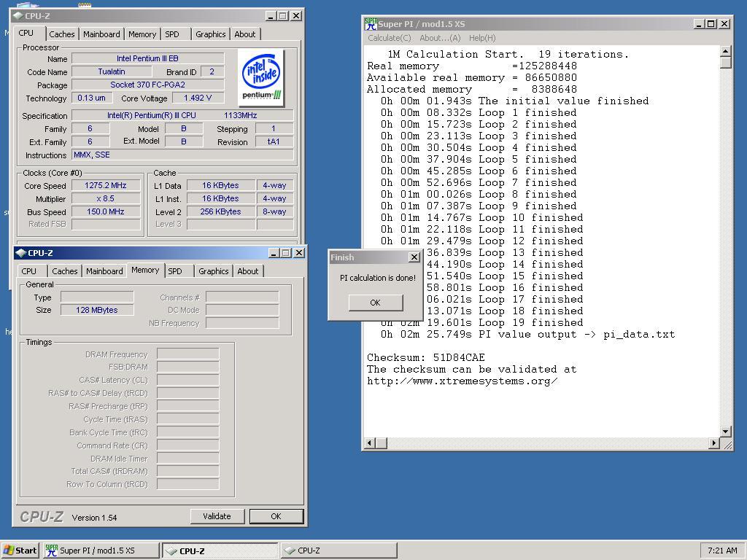Switch to CPU tab in front CPU-Z window
This screenshot has width=747, height=560.
tap(28, 271)
